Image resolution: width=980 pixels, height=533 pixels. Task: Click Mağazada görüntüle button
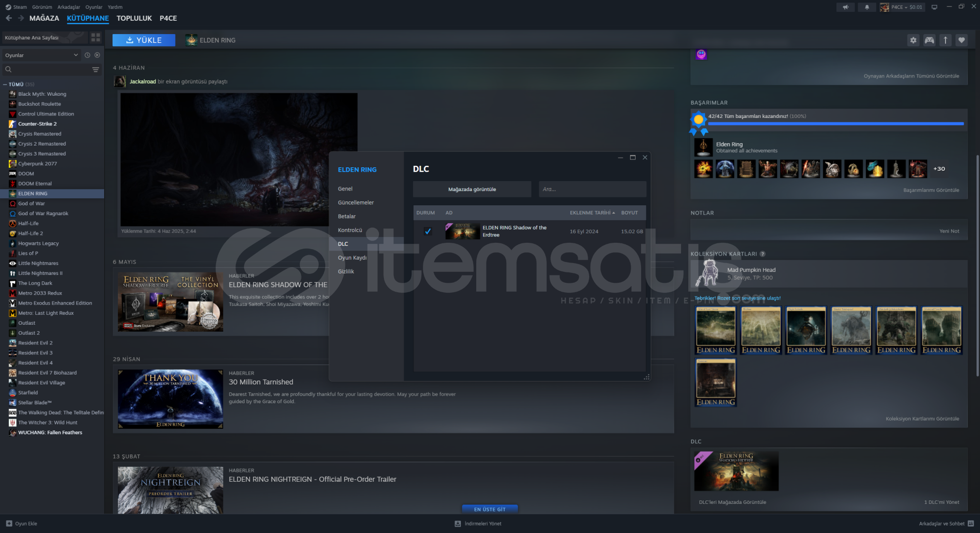[472, 190]
